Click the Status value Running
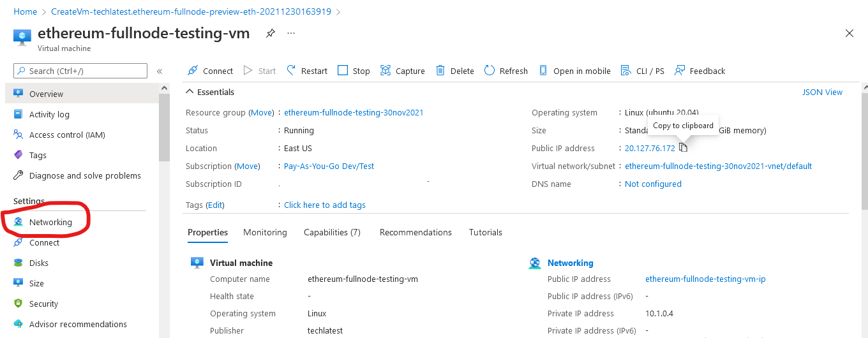This screenshot has width=868, height=338. point(299,130)
